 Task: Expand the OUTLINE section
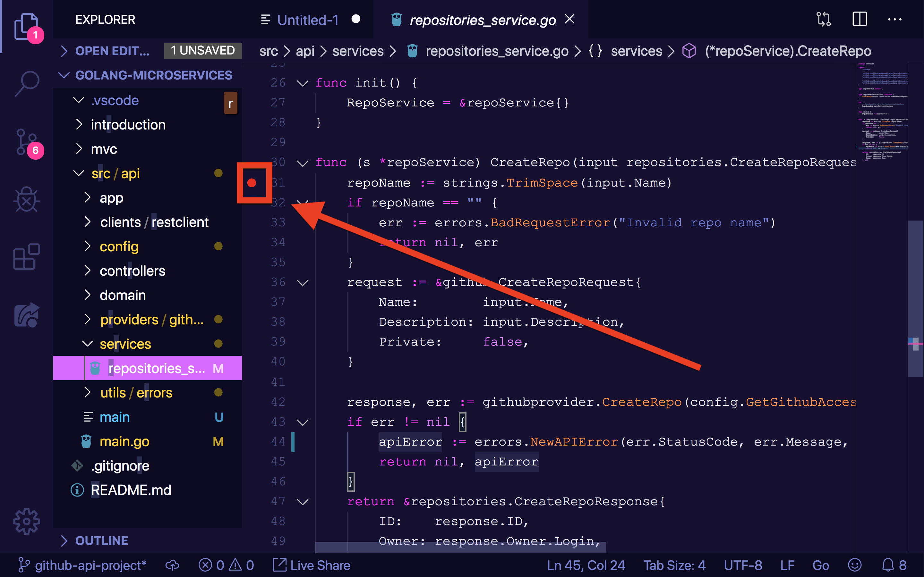(101, 540)
